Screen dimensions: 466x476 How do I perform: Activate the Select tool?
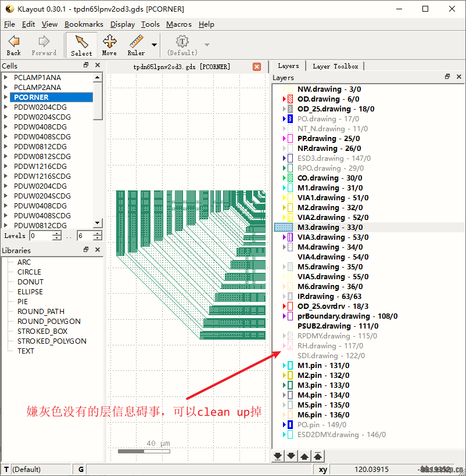[81, 45]
